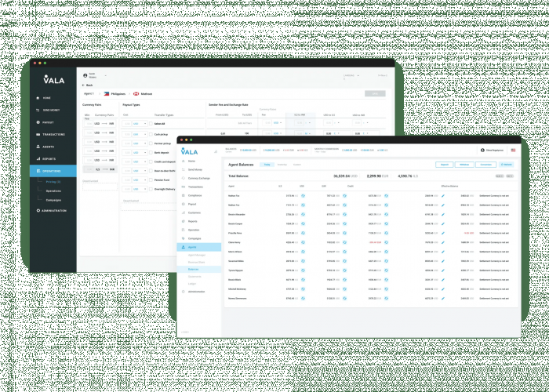
Task: Switch to the Yesterday tab in Agent Balances
Action: (x=282, y=165)
